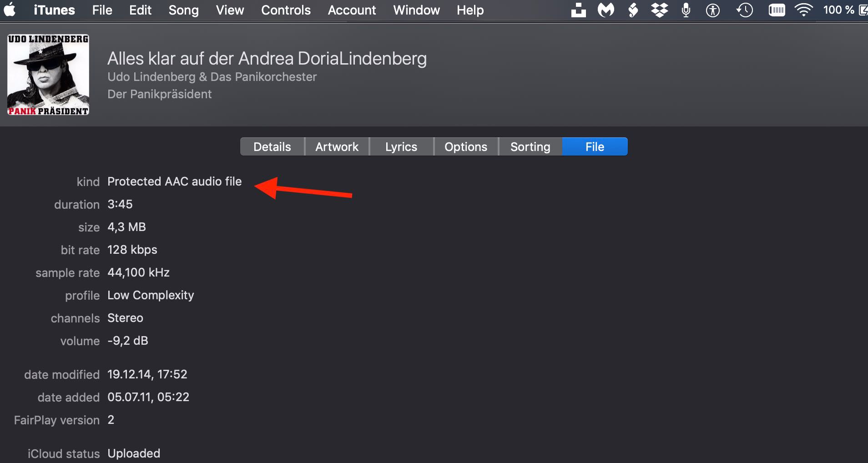
Task: Click the date modified field label
Action: 62,375
